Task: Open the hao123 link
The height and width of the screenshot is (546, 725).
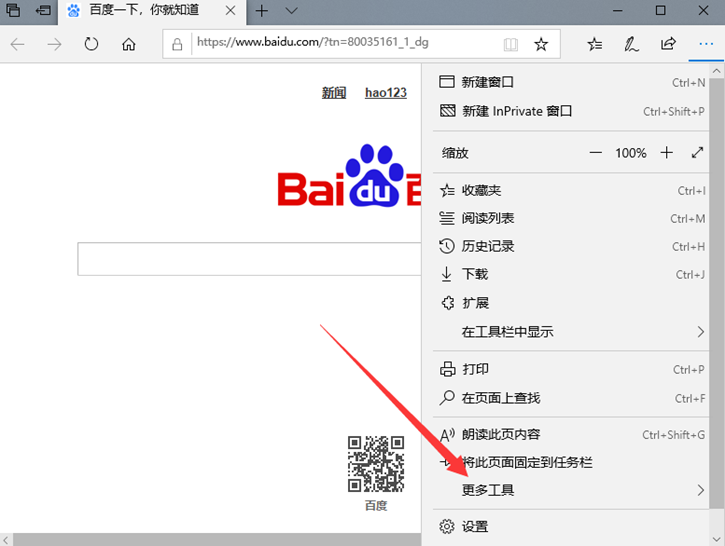Action: tap(386, 93)
